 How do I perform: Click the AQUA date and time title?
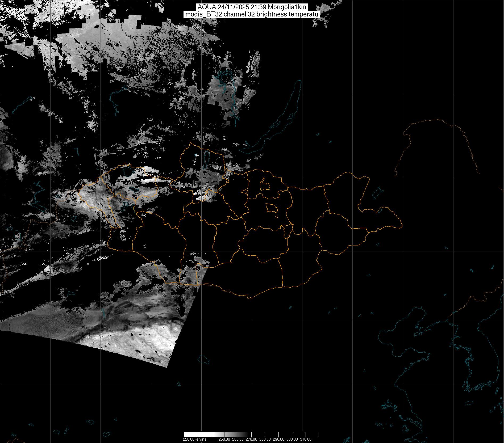point(252,7)
